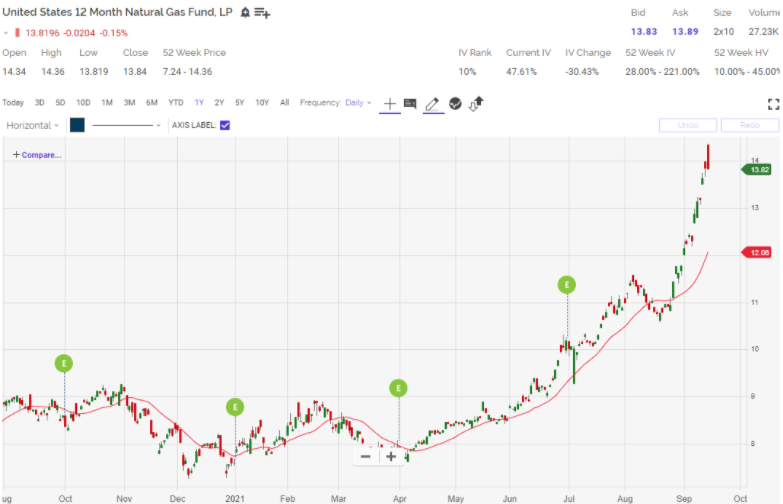Viewport: 783px width, 504px height.
Task: Select the 3M time range
Action: 129,103
